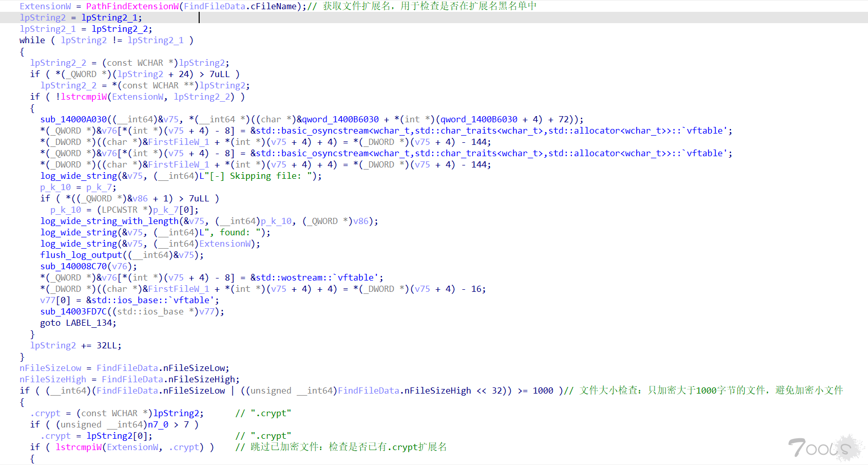Open sub_140008C70 function reference
Screen dimensions: 868x465
point(73,266)
